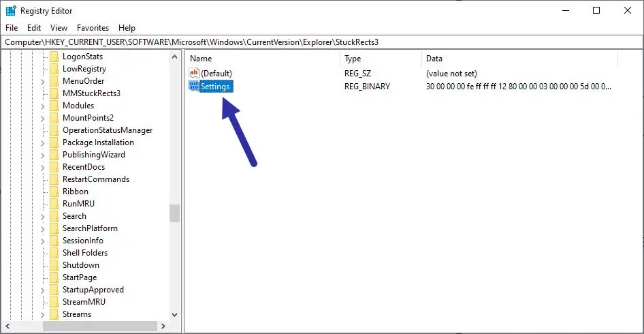This screenshot has height=334, width=644.
Task: Click the StreamMRU folder icon
Action: click(x=54, y=302)
